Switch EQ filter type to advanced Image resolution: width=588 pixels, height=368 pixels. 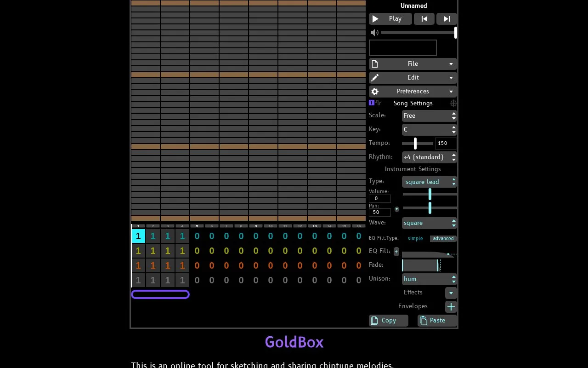coord(443,238)
